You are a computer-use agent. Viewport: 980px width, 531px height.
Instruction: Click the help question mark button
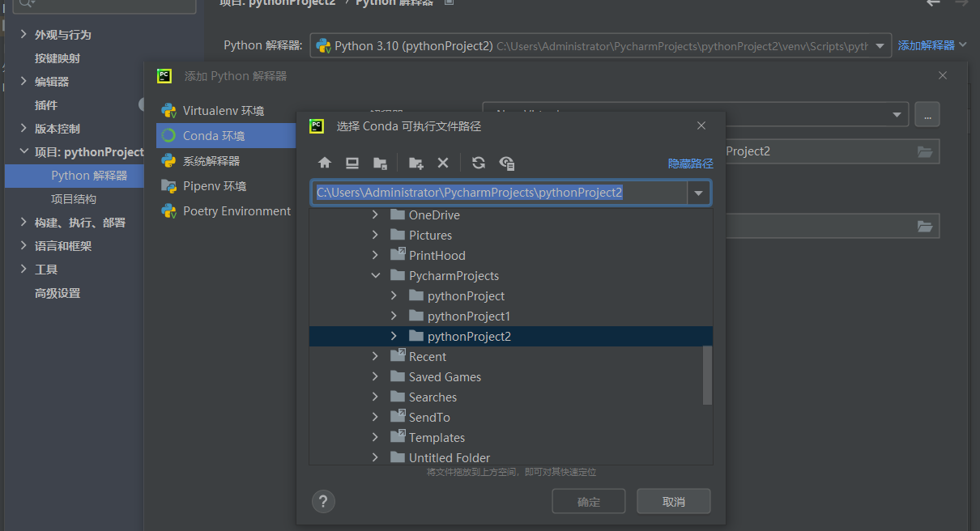323,501
